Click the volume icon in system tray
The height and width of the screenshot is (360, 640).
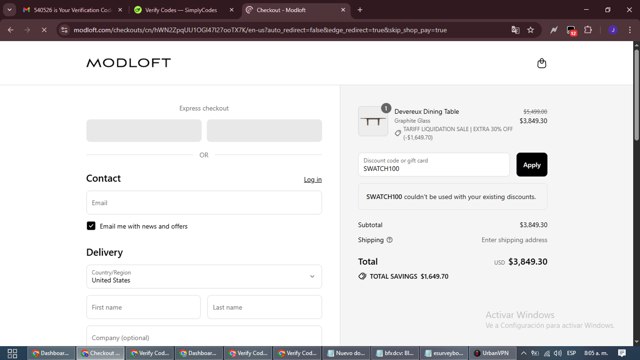(x=558, y=353)
